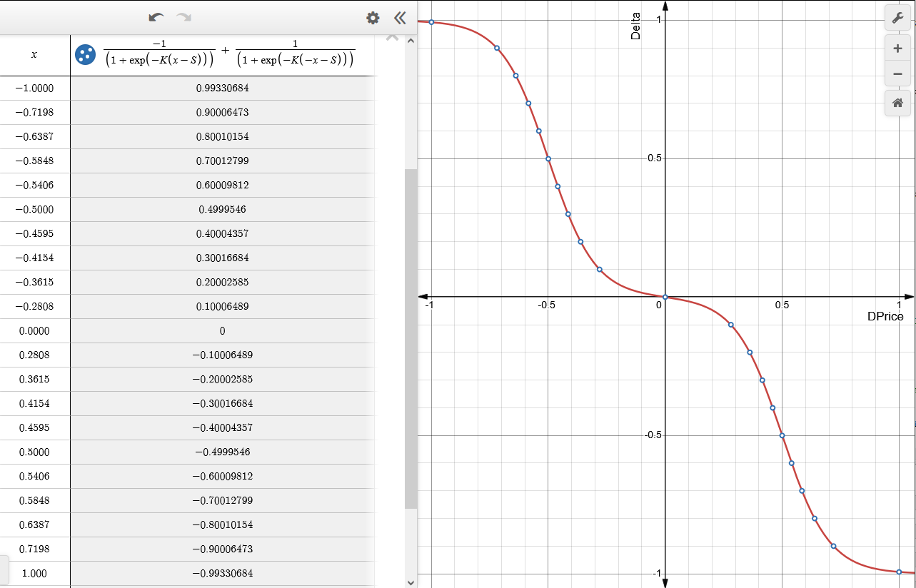This screenshot has width=916, height=588.
Task: Open the settings gear menu
Action: pos(373,18)
